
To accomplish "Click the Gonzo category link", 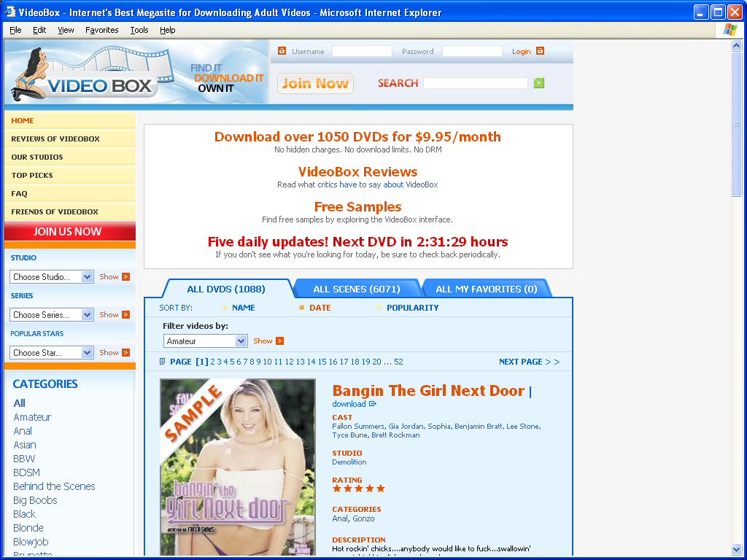I will [363, 518].
